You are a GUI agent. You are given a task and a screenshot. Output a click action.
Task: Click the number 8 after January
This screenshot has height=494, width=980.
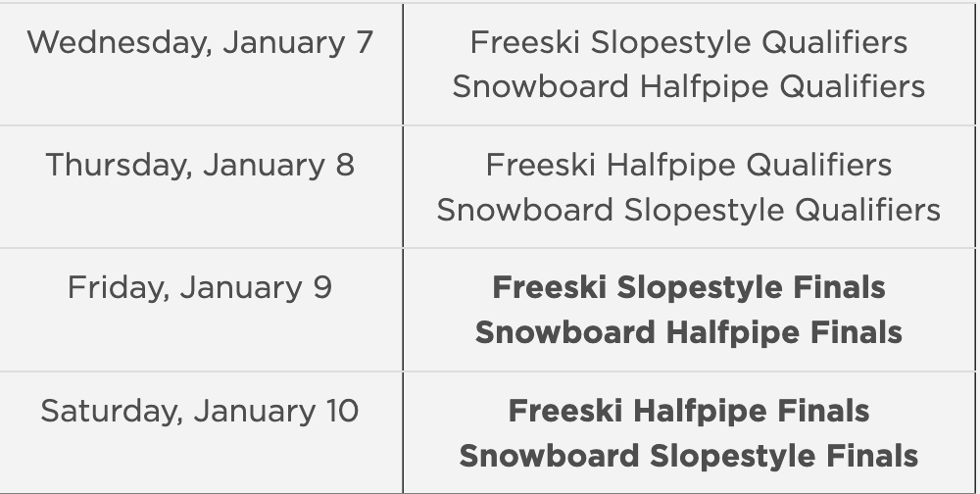(344, 165)
